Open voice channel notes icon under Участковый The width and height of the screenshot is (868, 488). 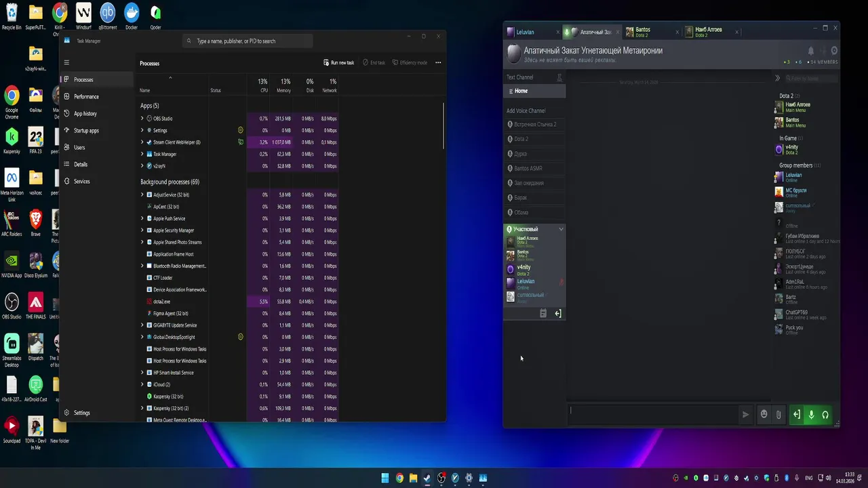[543, 313]
